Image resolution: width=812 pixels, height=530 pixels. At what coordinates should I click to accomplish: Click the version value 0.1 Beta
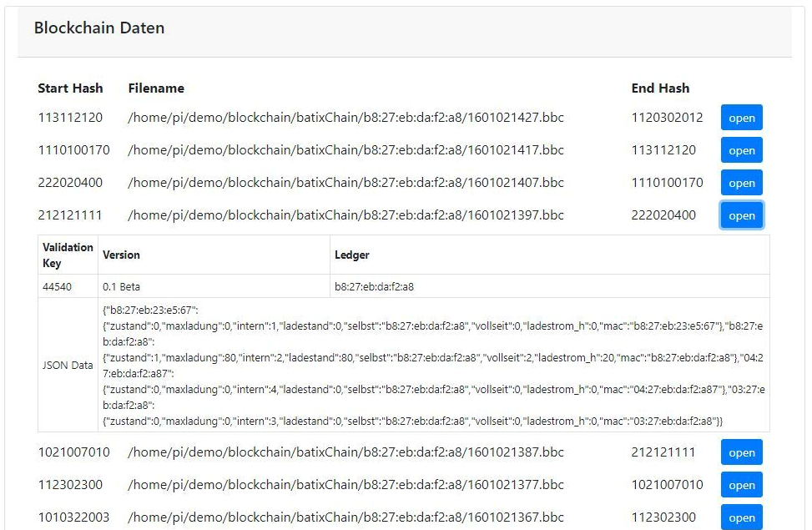coord(121,286)
